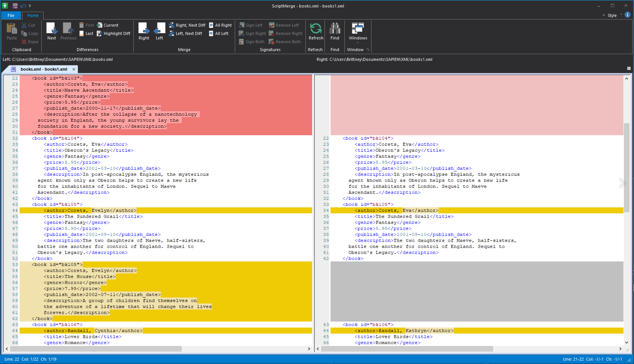This screenshot has width=634, height=364.
Task: Click the left pane horizontal scrollbar
Action: (x=96, y=349)
